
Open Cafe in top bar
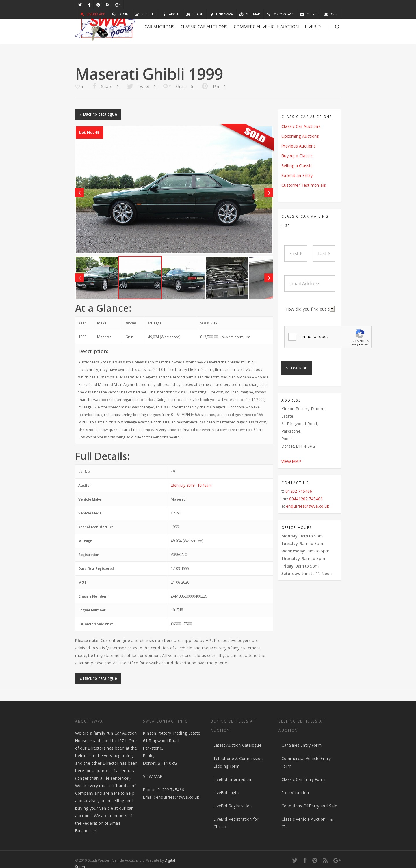(x=331, y=14)
